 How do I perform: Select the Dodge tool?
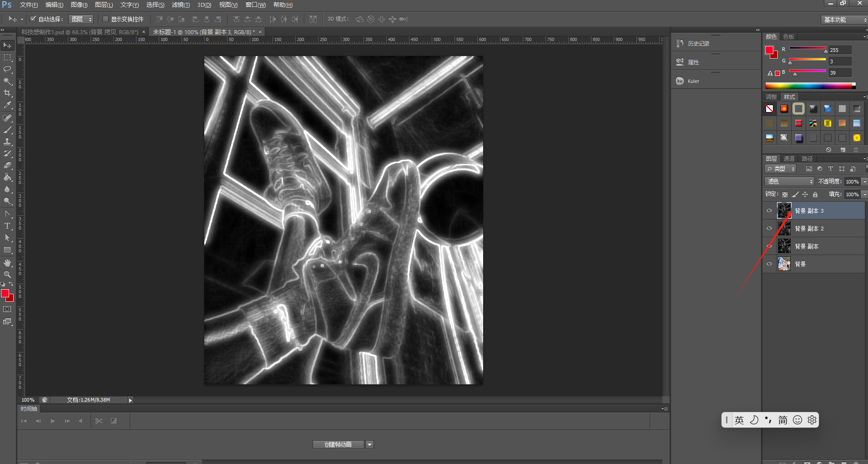click(7, 201)
